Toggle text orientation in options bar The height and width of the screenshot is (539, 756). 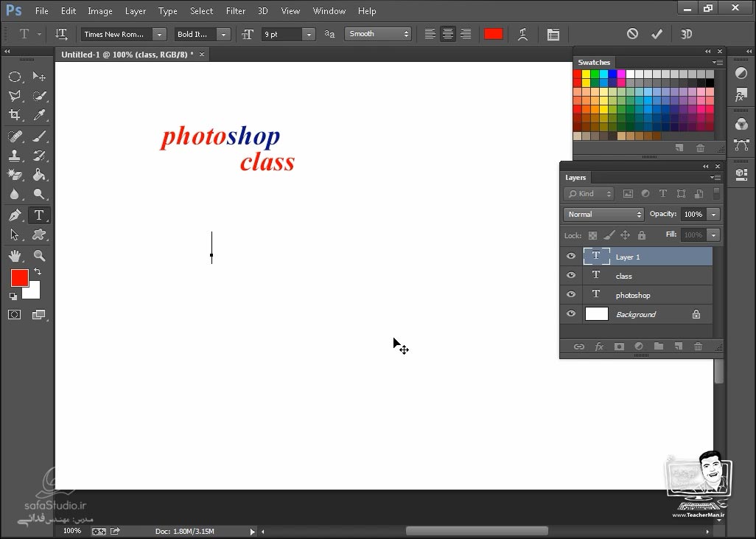pyautogui.click(x=61, y=34)
